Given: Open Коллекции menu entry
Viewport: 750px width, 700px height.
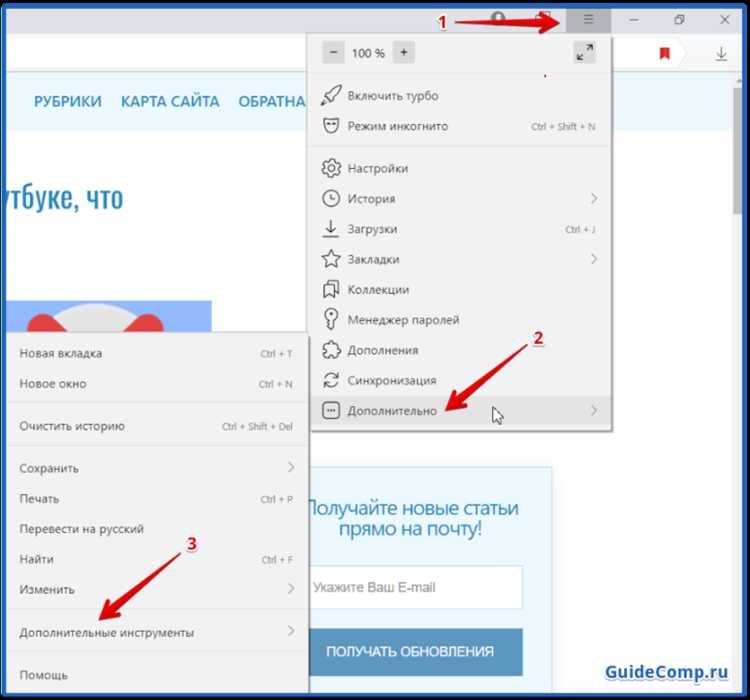Looking at the screenshot, I should [460, 289].
